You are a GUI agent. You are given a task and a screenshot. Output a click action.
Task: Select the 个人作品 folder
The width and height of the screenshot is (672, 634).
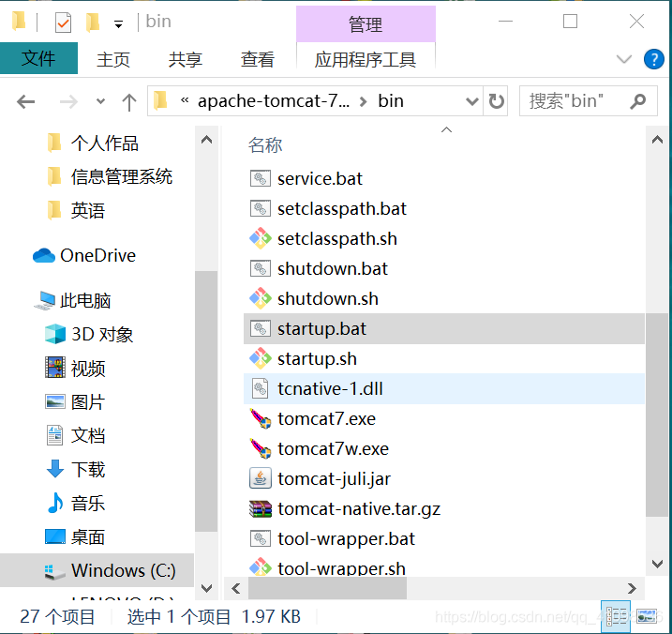point(105,143)
